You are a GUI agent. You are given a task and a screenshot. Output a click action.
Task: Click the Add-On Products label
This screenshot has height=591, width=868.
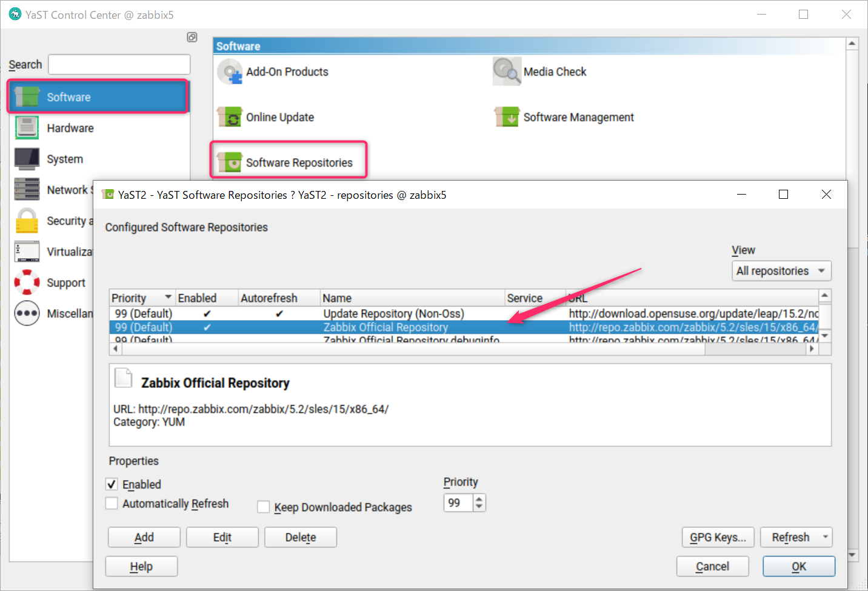click(287, 72)
